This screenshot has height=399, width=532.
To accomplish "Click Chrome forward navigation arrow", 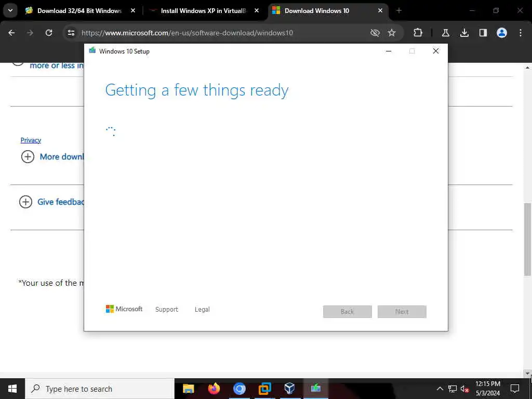I will pyautogui.click(x=30, y=33).
